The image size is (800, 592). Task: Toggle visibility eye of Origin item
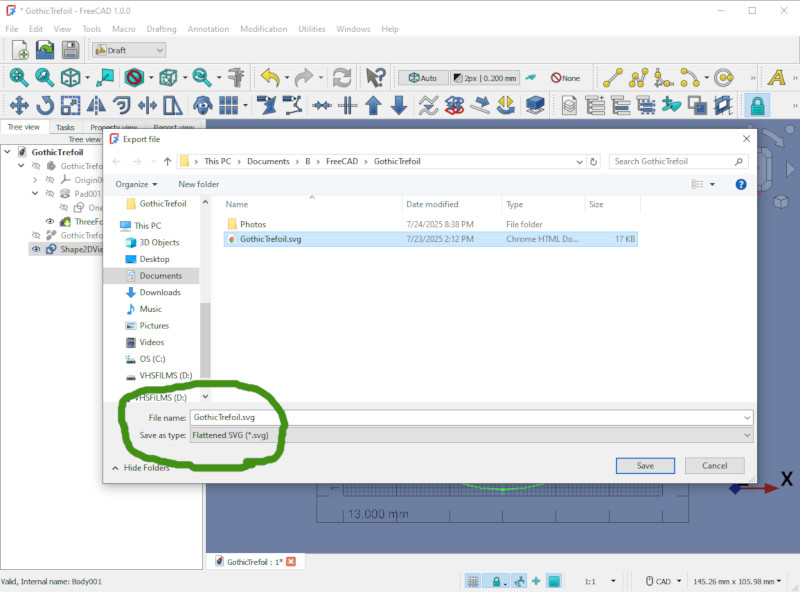tap(50, 180)
